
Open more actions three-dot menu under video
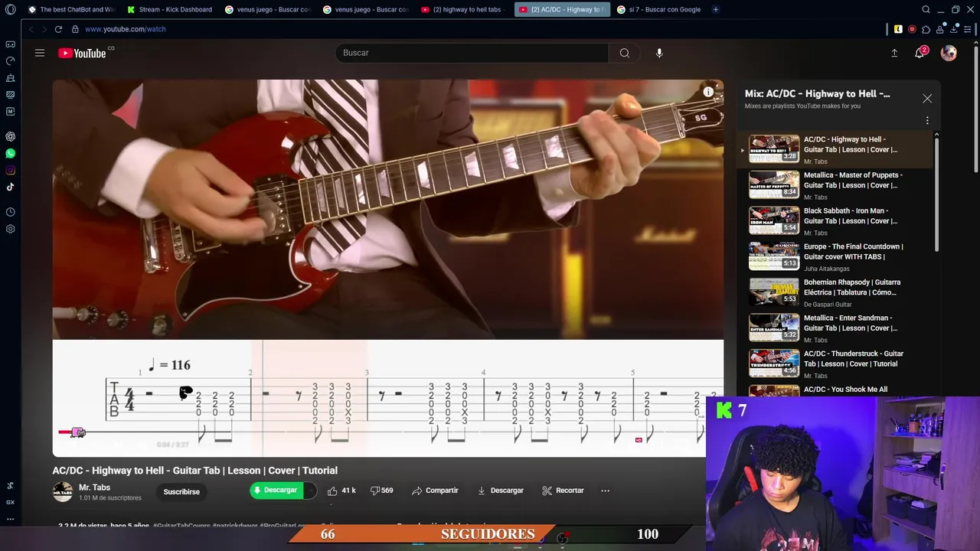click(605, 491)
